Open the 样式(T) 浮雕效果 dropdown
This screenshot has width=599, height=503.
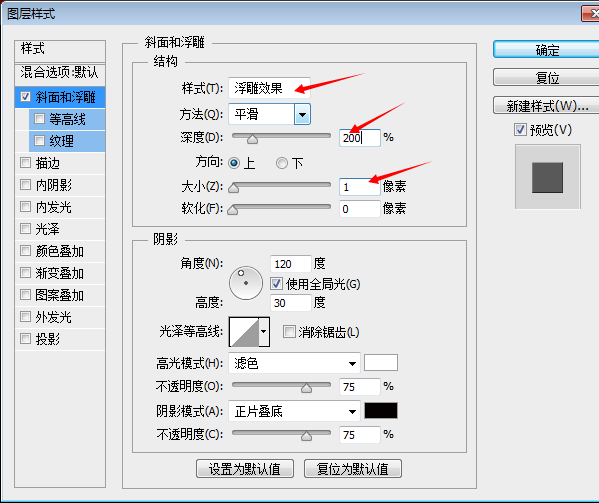[269, 88]
